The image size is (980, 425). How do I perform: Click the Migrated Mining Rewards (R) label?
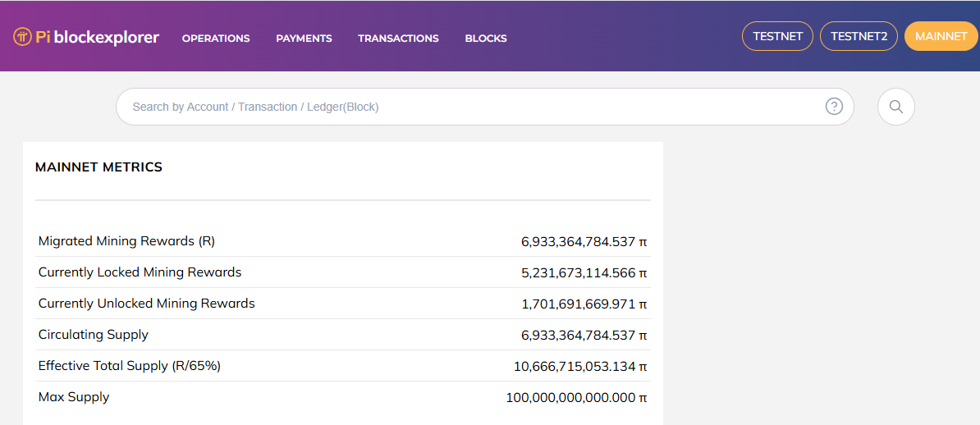pos(126,241)
